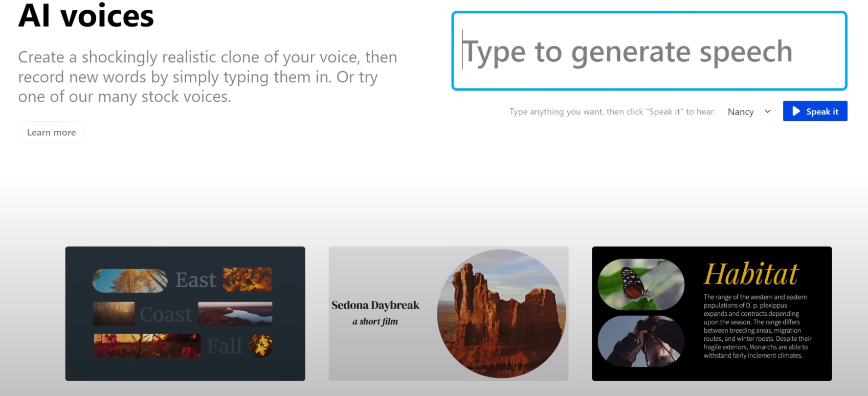Image resolution: width=868 pixels, height=396 pixels.
Task: Select the misty field image left of Coast
Action: click(114, 314)
